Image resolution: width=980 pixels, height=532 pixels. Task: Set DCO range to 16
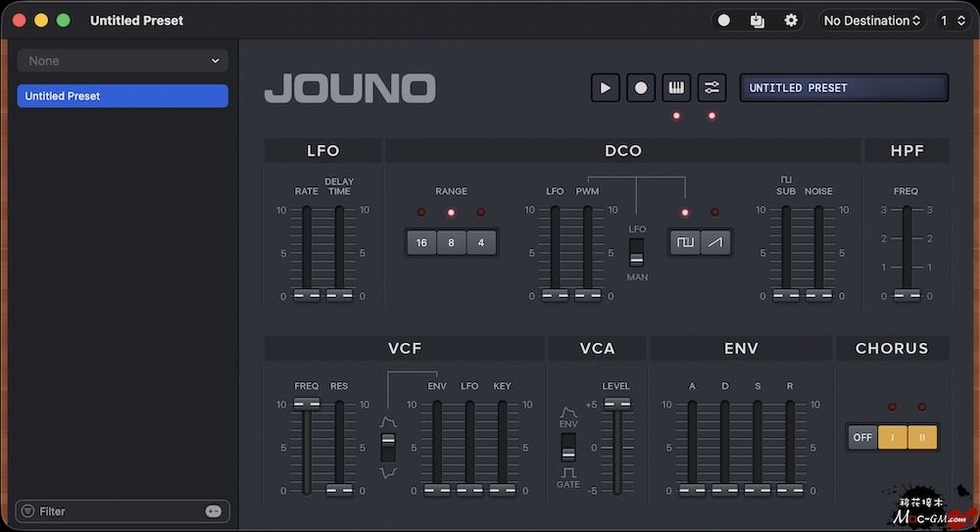pyautogui.click(x=421, y=243)
